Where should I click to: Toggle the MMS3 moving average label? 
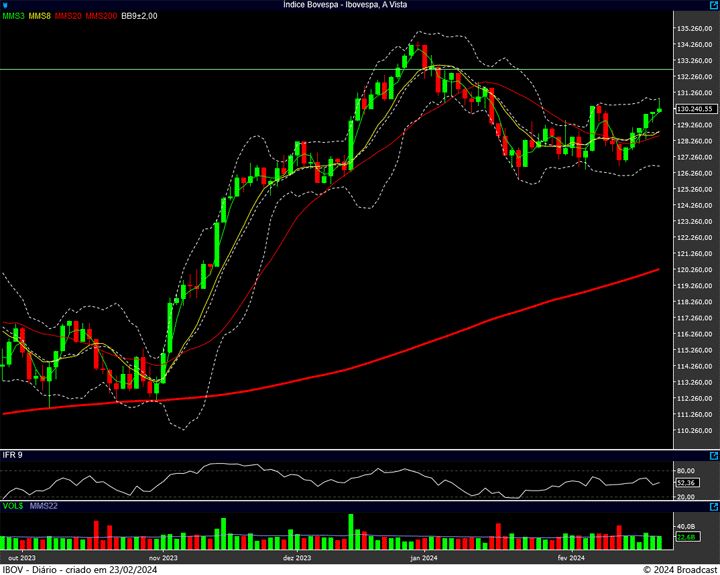13,17
